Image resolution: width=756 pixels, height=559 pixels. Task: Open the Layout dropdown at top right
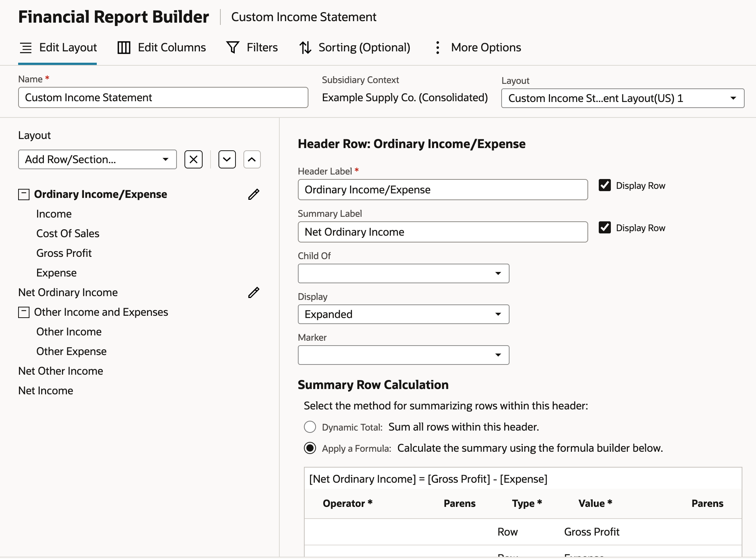[623, 98]
